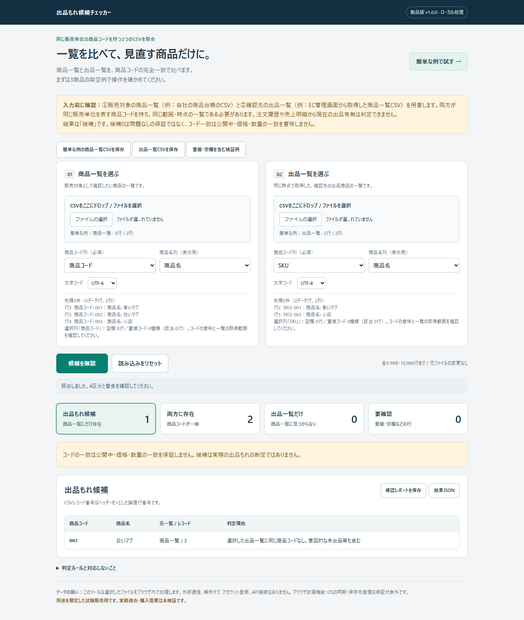Click the ファイルが選択されていません text in panel 01
This screenshot has height=620, width=524.
[140, 219]
